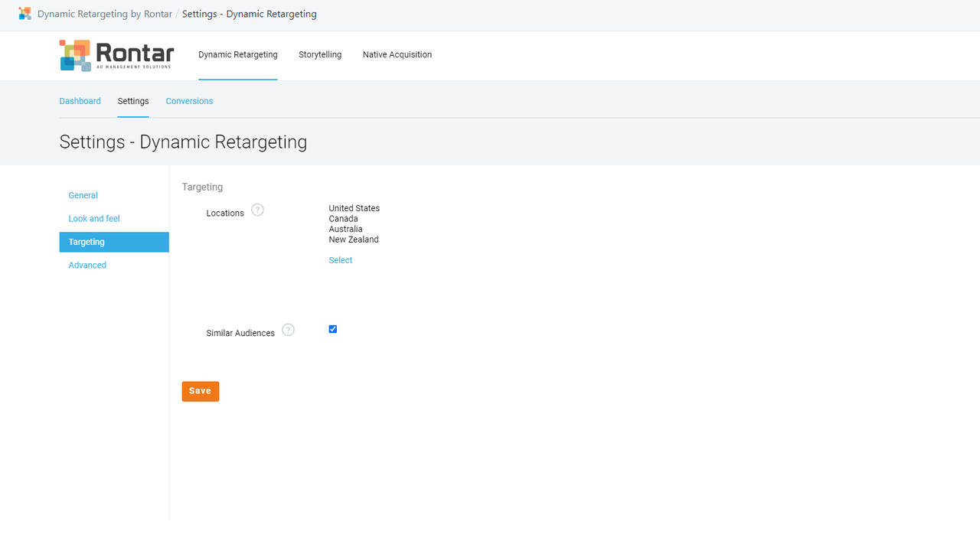Click Select to change targeted locations

[x=340, y=259]
